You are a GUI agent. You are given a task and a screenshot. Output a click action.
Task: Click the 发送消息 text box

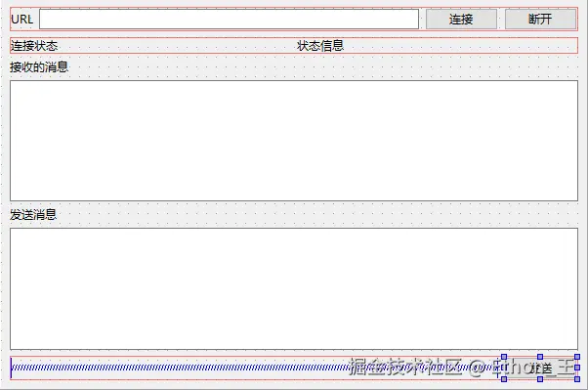[294, 289]
